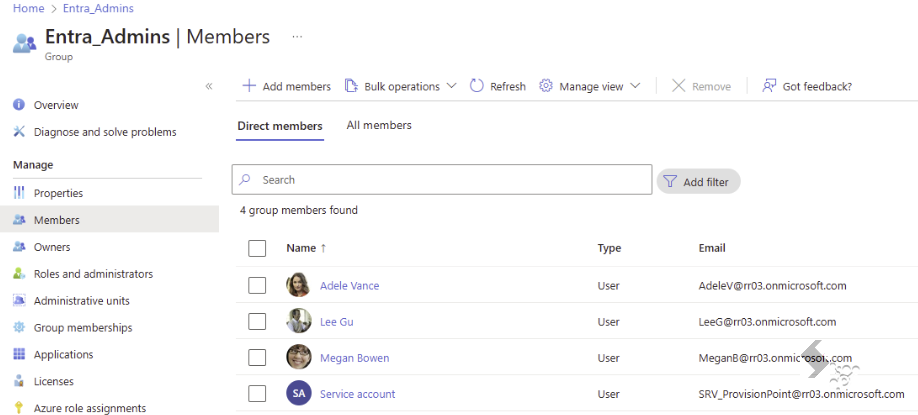Click Lee Gu's profile photo

[x=299, y=321]
